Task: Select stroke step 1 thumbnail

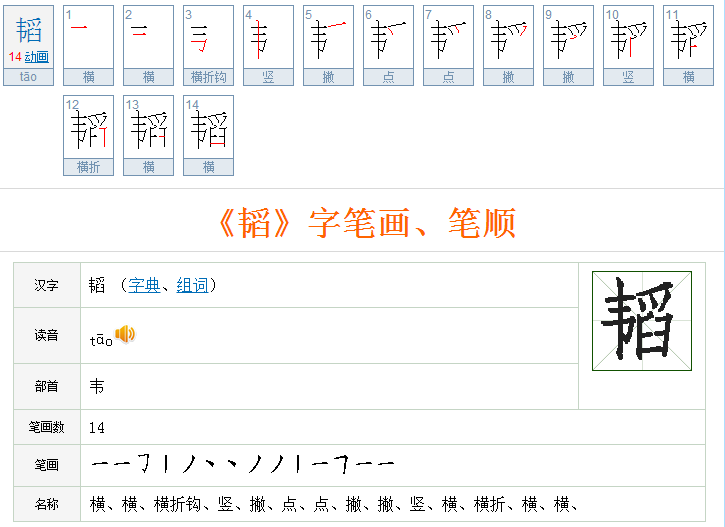Action: (88, 45)
